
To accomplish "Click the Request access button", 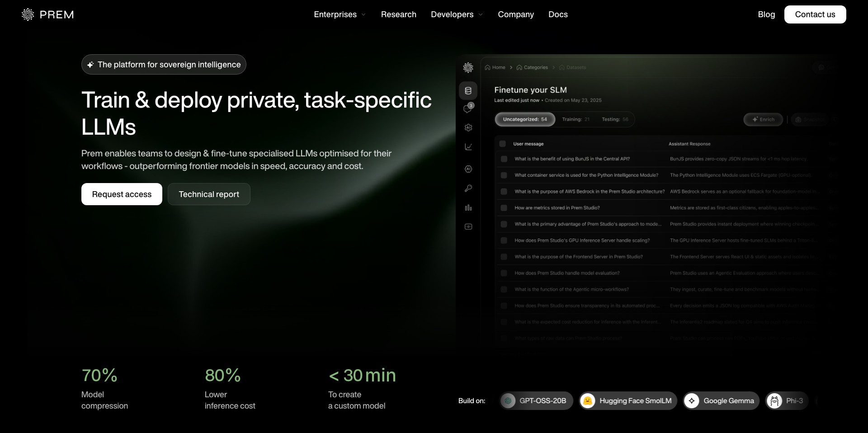I will pos(122,194).
